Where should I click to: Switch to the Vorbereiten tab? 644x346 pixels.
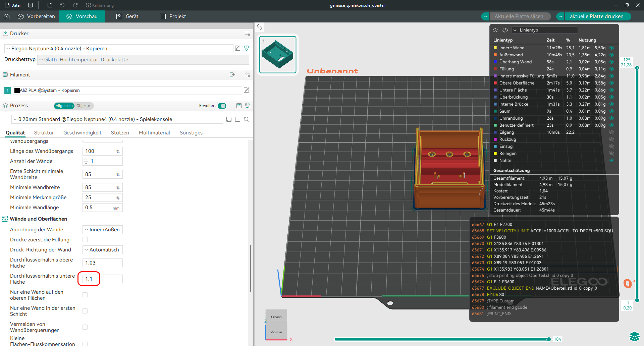pyautogui.click(x=36, y=16)
